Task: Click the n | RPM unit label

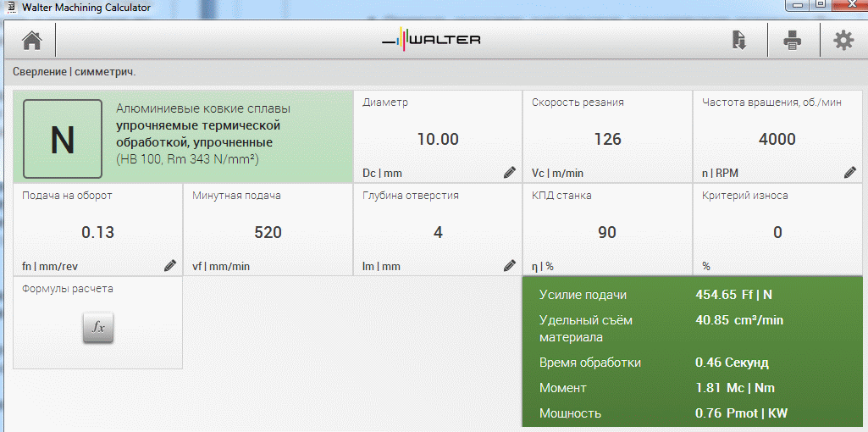Action: click(720, 174)
